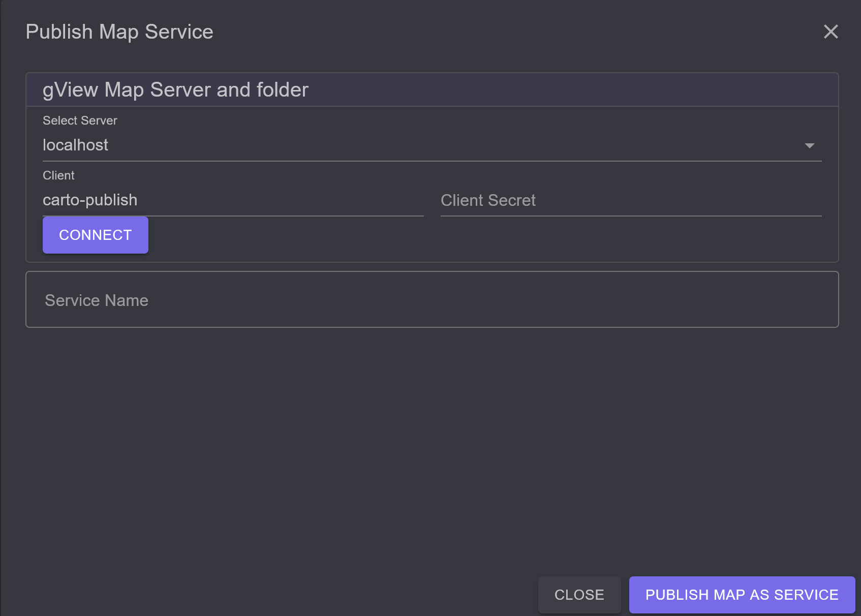Image resolution: width=861 pixels, height=616 pixels.
Task: Expand the Select Server dropdown arrow
Action: (810, 146)
